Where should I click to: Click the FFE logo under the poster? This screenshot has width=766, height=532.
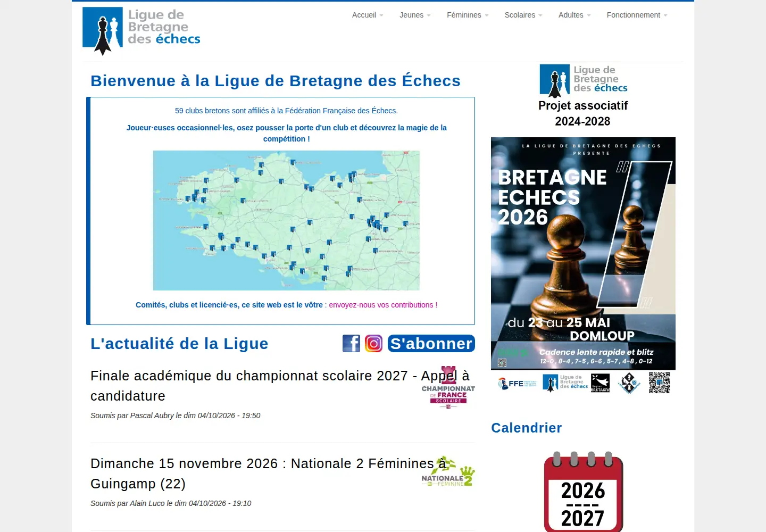(x=517, y=383)
